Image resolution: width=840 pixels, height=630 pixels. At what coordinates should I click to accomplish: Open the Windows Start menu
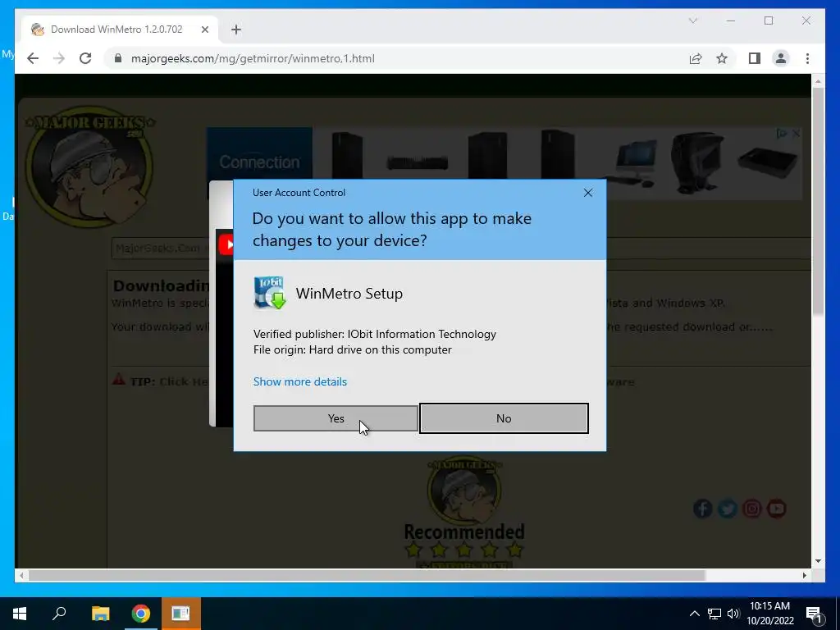click(20, 614)
